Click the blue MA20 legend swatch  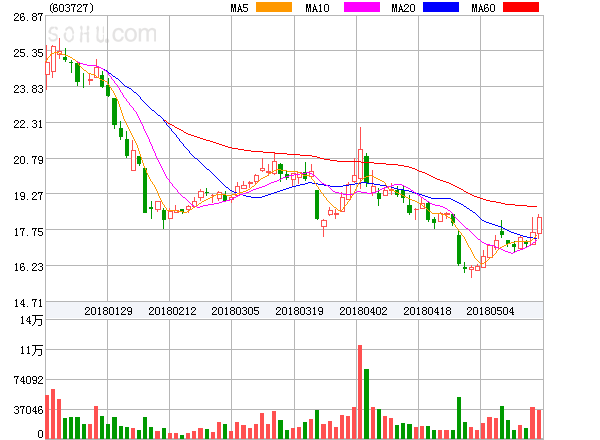(x=441, y=7)
